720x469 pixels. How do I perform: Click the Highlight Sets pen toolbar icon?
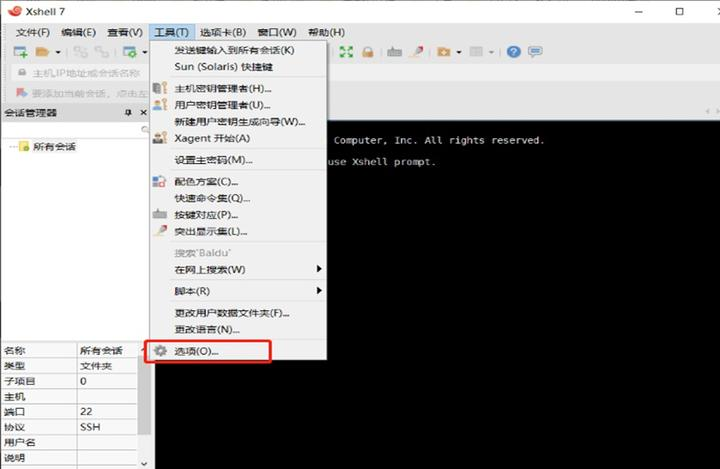coord(417,51)
